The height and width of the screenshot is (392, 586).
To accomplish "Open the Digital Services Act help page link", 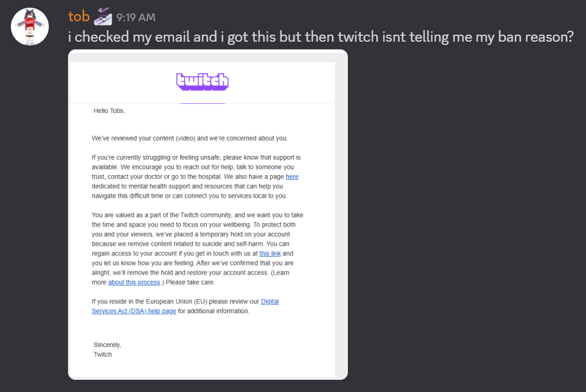I will [270, 302].
